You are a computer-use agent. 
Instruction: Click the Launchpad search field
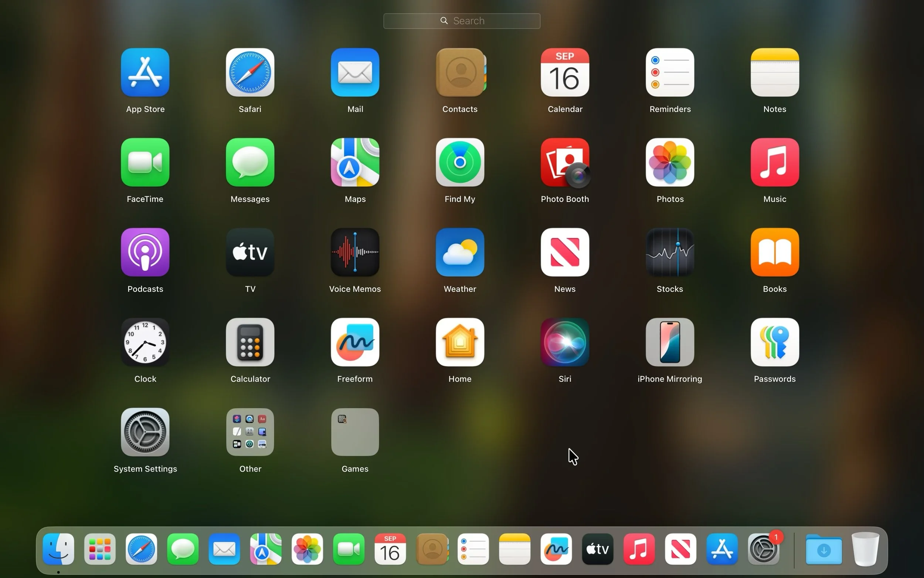coord(462,21)
